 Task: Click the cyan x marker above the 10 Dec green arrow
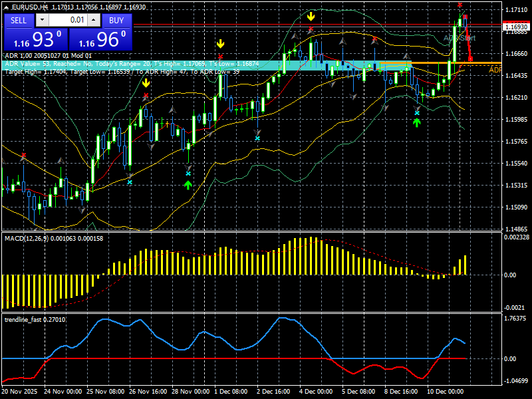point(417,113)
